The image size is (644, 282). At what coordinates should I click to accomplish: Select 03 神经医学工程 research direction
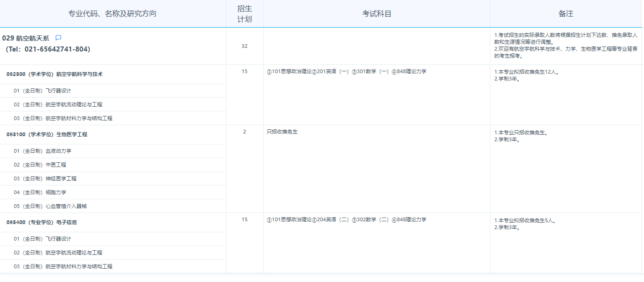click(45, 178)
